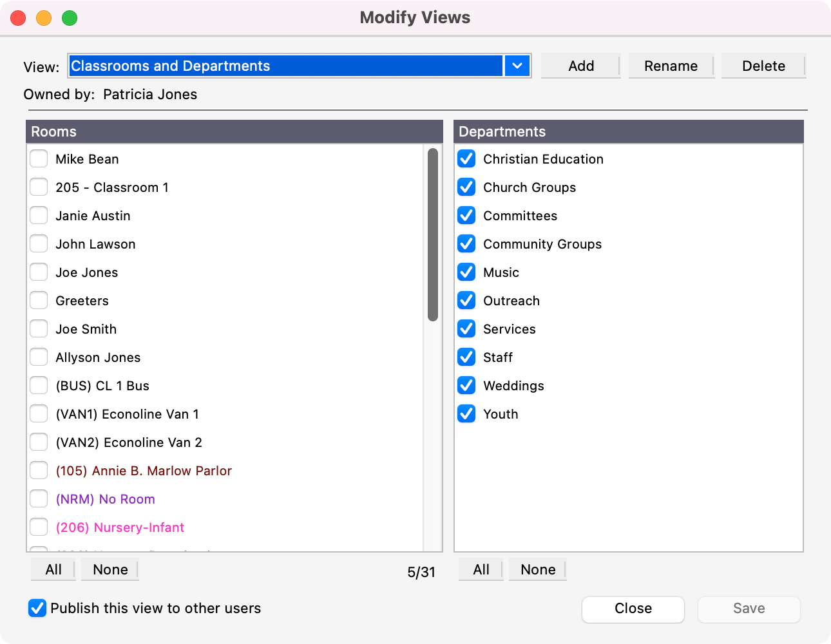
Task: Uncheck the Music department
Action: coord(466,272)
